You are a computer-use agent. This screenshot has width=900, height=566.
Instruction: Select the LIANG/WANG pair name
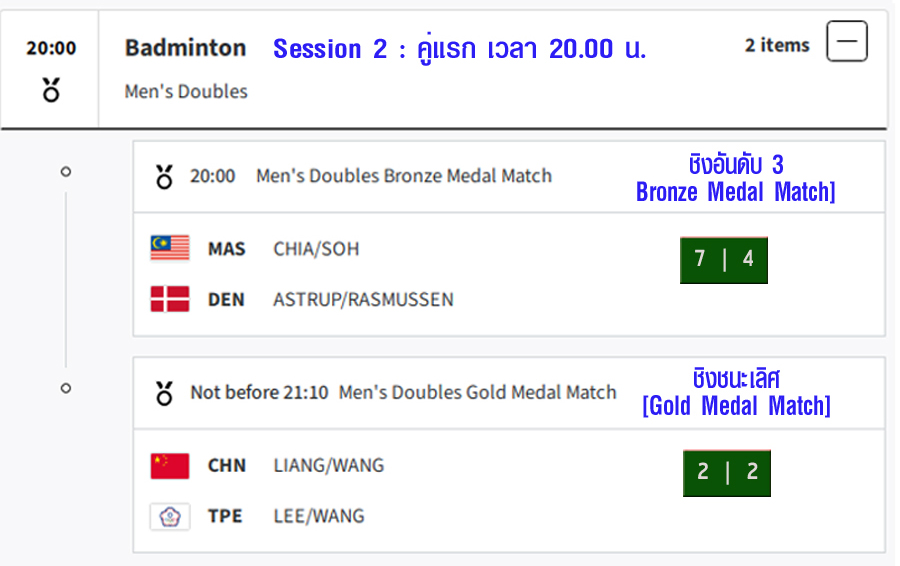pyautogui.click(x=329, y=466)
